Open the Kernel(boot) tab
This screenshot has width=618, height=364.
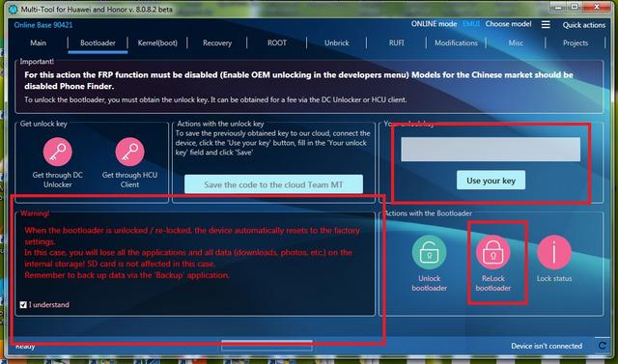click(157, 42)
